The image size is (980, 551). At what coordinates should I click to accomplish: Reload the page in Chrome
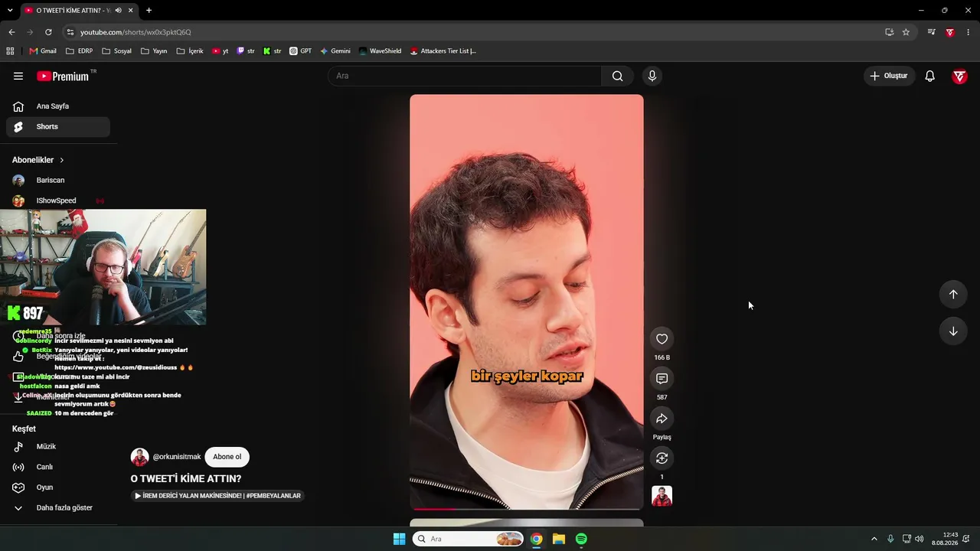click(x=48, y=32)
